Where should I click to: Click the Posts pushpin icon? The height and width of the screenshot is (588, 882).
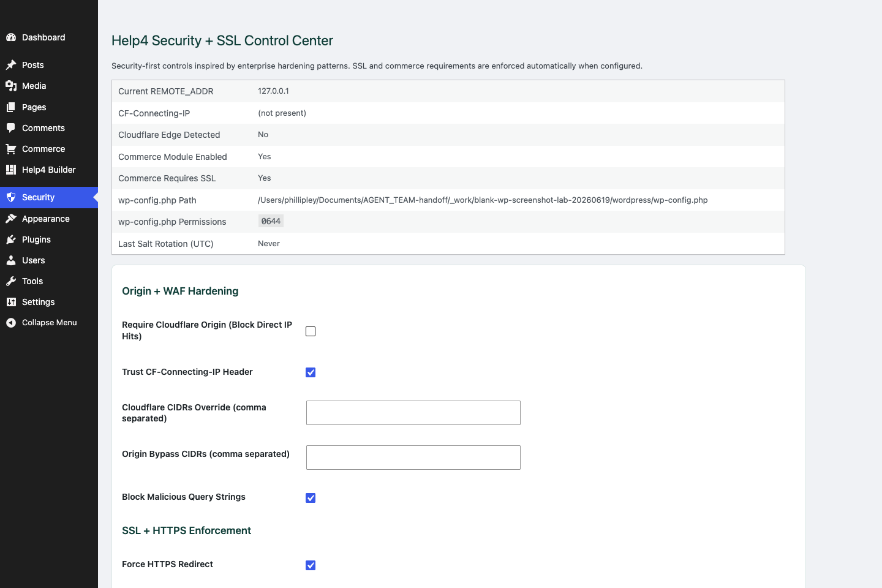point(11,65)
